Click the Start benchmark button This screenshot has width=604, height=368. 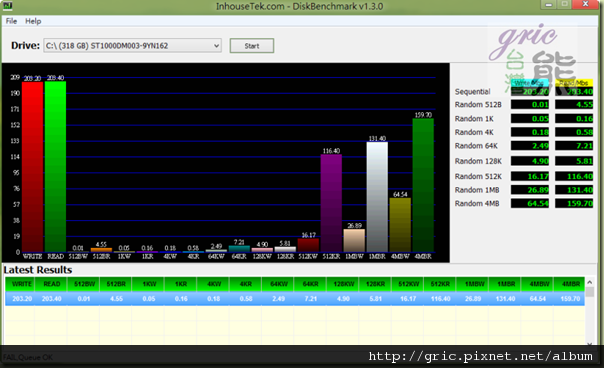pyautogui.click(x=252, y=45)
